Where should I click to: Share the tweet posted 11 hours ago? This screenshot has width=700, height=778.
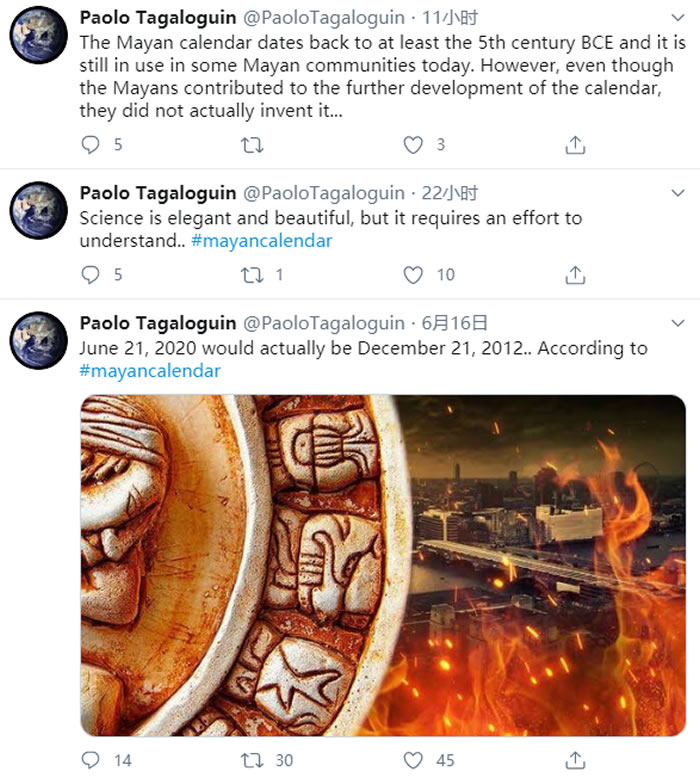coord(575,145)
